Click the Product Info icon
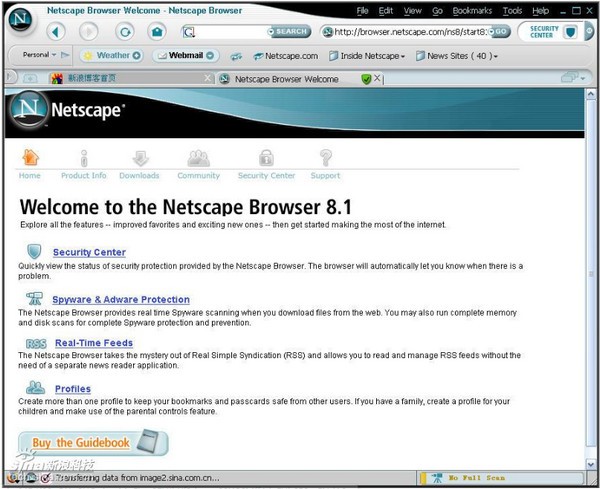Image resolution: width=600 pixels, height=489 pixels. coord(84,159)
